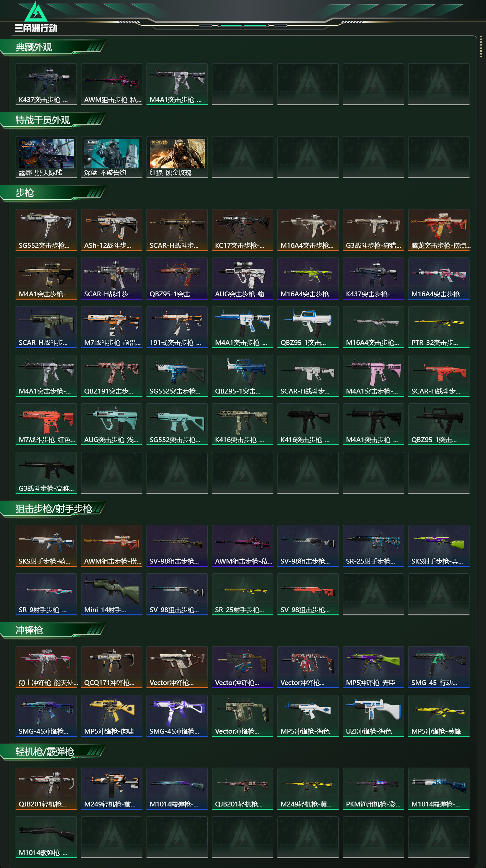The image size is (486, 868).
Task: Open the 红狼-蚀金玫瑰 operator skin
Action: [177, 157]
